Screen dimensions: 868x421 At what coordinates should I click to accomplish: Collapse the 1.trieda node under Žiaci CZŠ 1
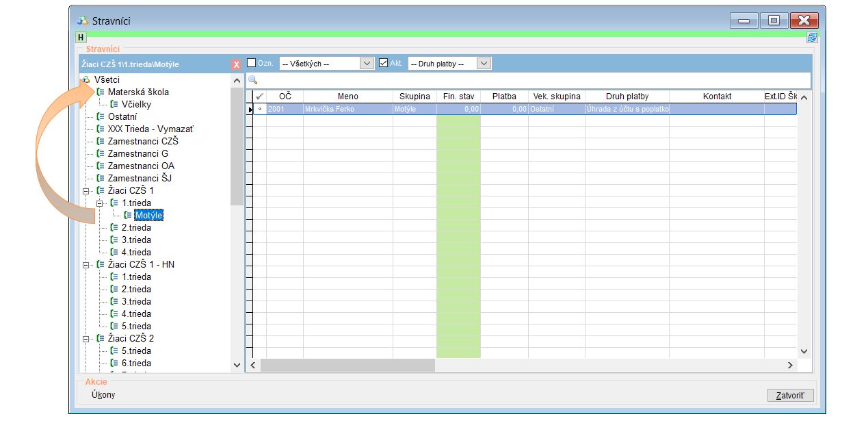point(100,203)
